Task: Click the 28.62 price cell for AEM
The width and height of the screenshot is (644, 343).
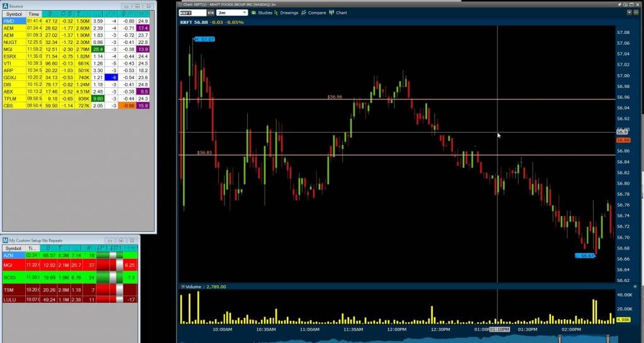Action: (51, 28)
